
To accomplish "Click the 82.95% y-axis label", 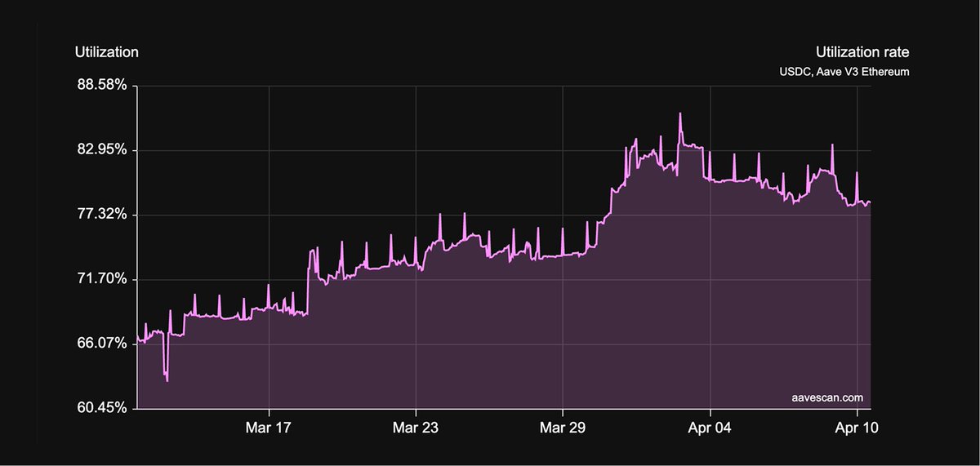I will (102, 150).
